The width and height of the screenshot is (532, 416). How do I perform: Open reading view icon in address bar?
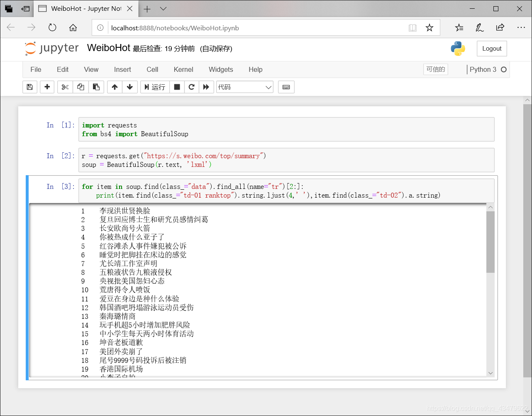point(412,28)
